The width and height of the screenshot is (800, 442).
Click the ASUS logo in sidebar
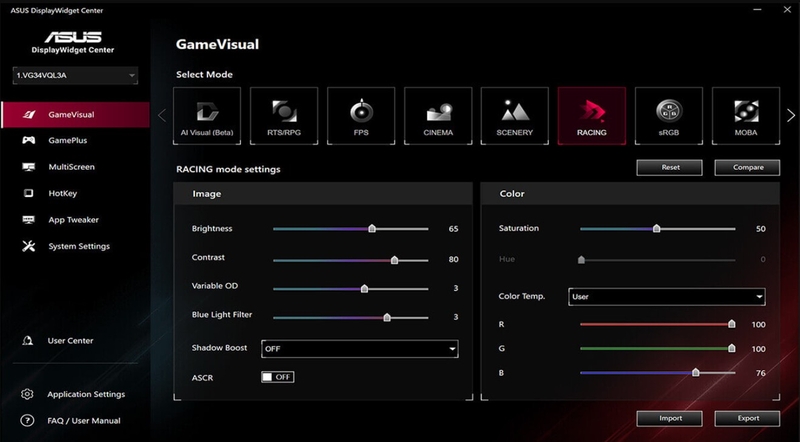coord(73,37)
